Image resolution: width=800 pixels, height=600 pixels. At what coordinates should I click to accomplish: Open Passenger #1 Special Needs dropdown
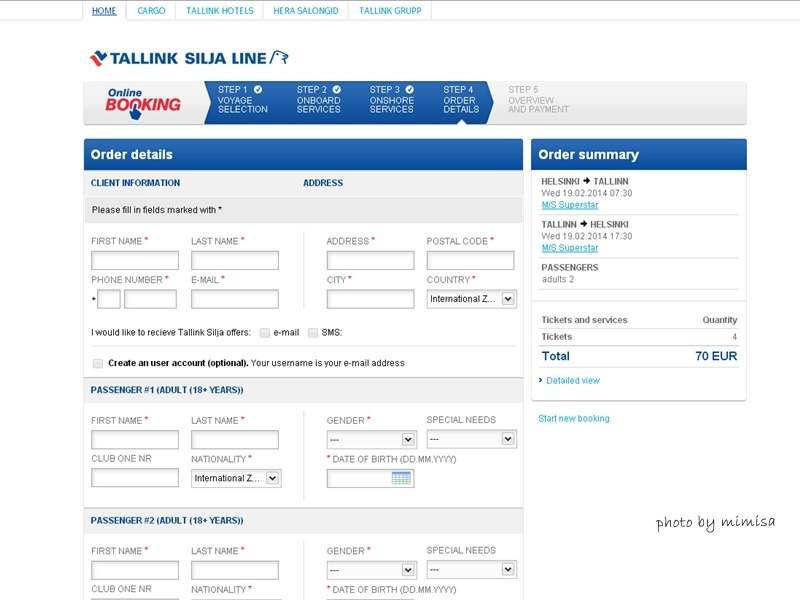tap(471, 439)
